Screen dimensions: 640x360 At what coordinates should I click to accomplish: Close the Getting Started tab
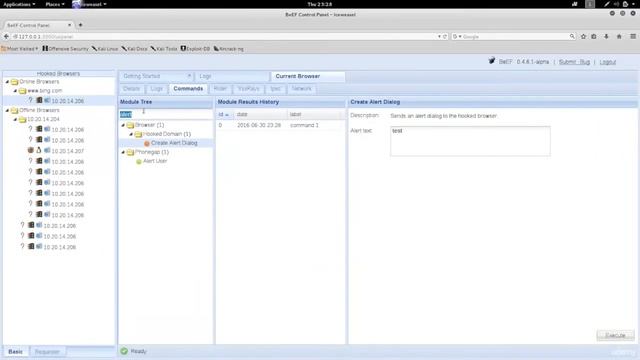pos(189,76)
